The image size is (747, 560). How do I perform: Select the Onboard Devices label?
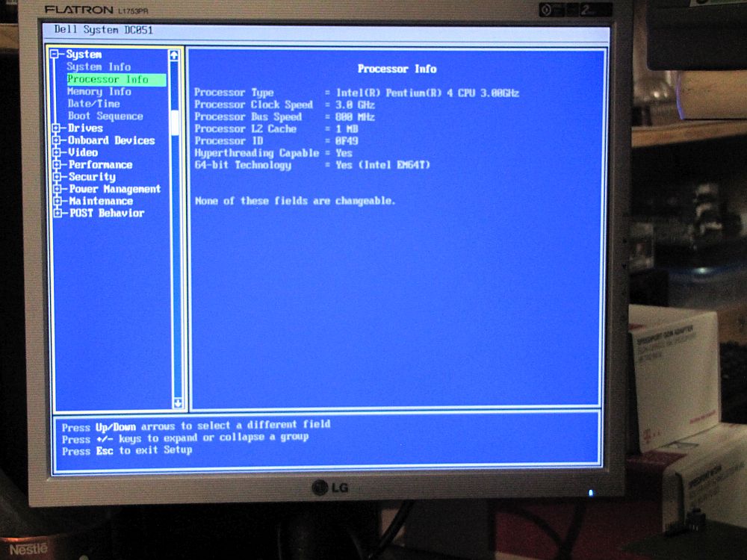[x=111, y=140]
